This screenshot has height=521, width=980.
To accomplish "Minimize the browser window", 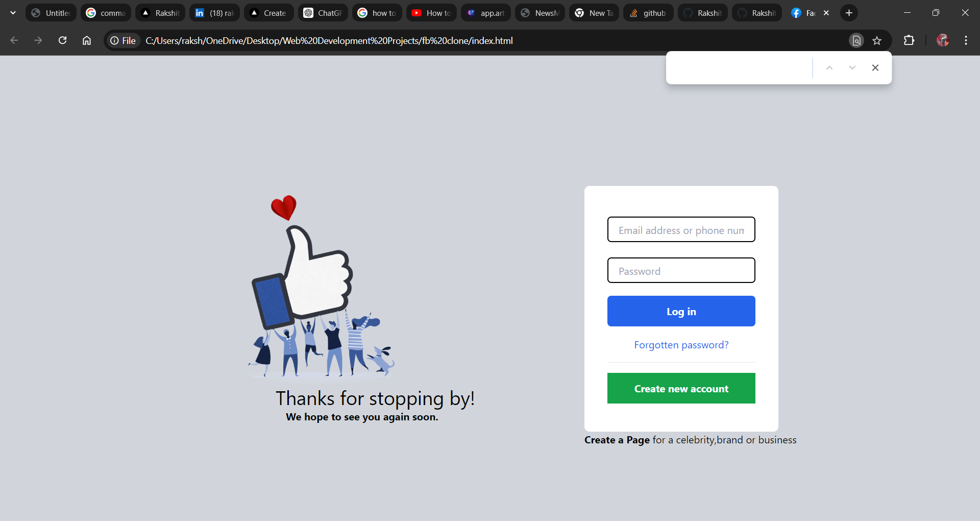I will coord(907,13).
